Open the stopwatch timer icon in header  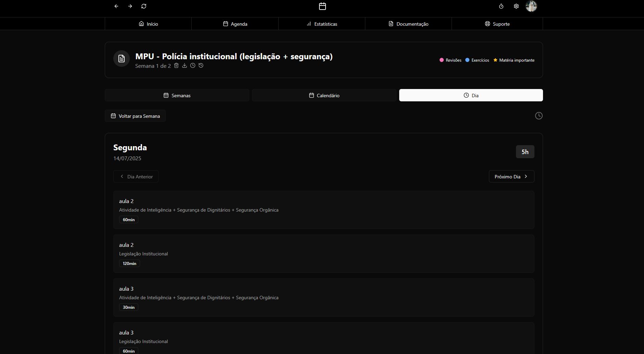[501, 6]
